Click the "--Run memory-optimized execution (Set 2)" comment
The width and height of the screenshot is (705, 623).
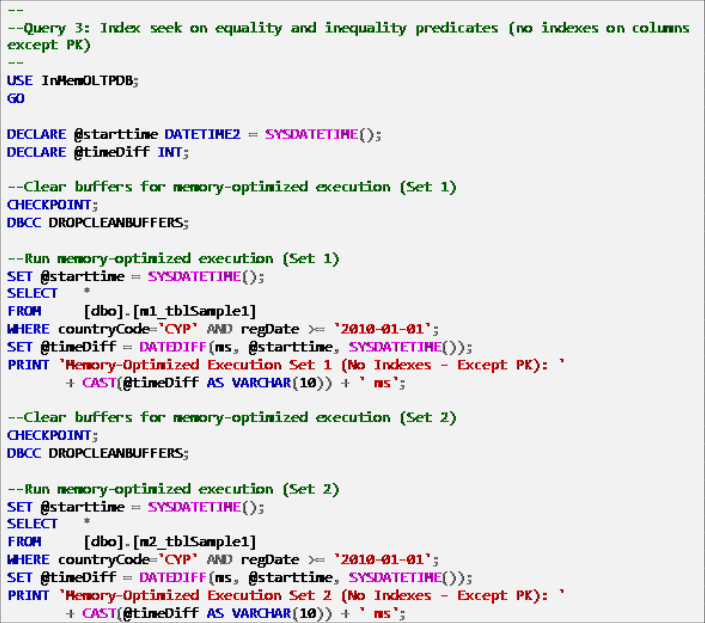click(173, 489)
